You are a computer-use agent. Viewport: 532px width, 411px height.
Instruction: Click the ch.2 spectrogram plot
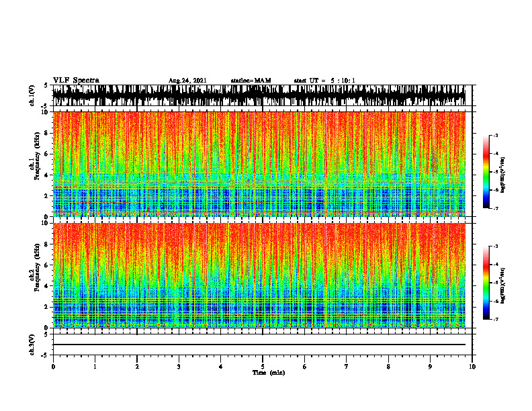click(x=259, y=275)
